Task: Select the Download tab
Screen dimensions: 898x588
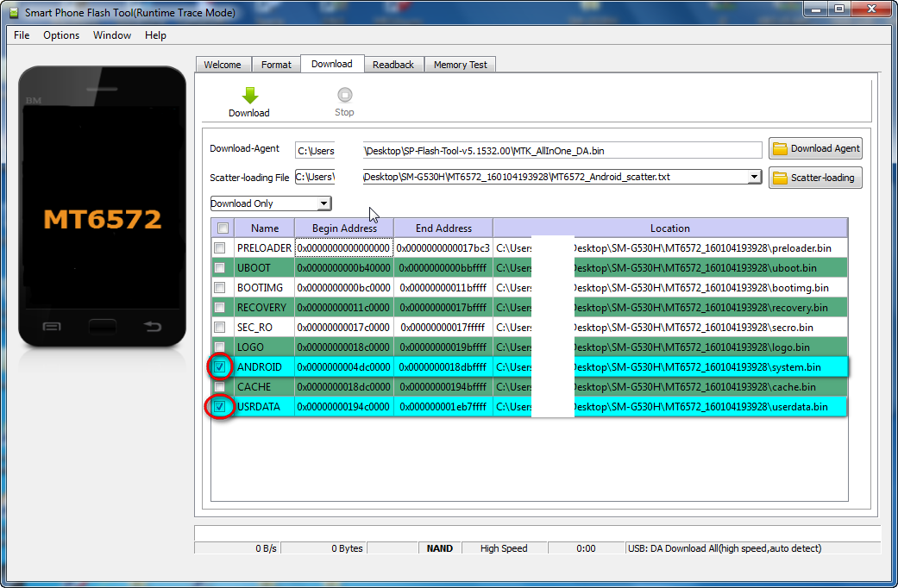Action: coord(332,64)
